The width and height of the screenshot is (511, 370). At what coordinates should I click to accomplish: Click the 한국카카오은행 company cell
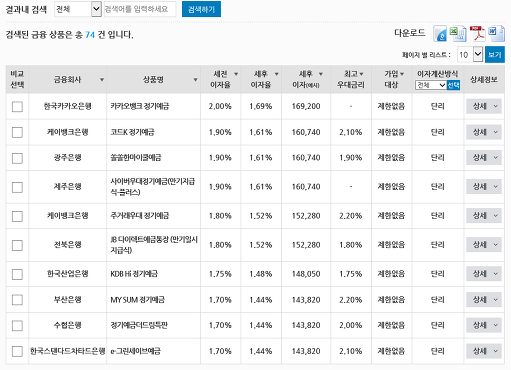[68, 106]
